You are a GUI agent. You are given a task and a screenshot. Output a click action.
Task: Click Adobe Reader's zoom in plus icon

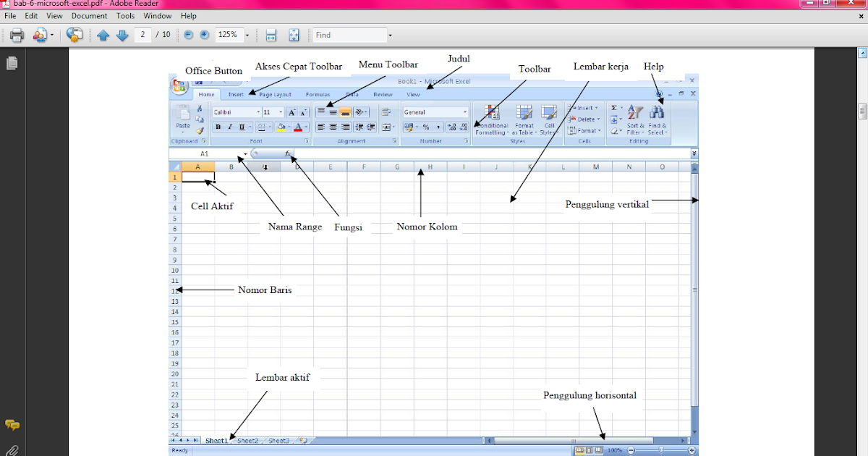tap(205, 35)
